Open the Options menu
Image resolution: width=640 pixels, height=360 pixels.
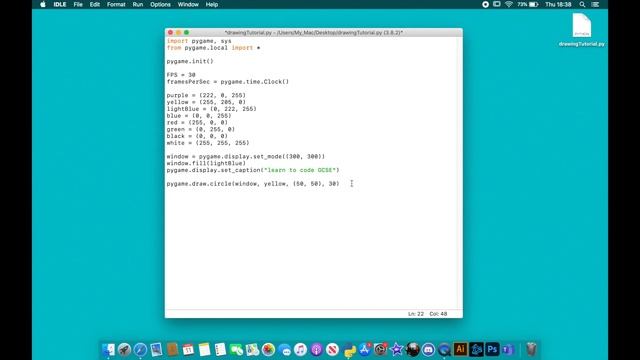point(160,4)
